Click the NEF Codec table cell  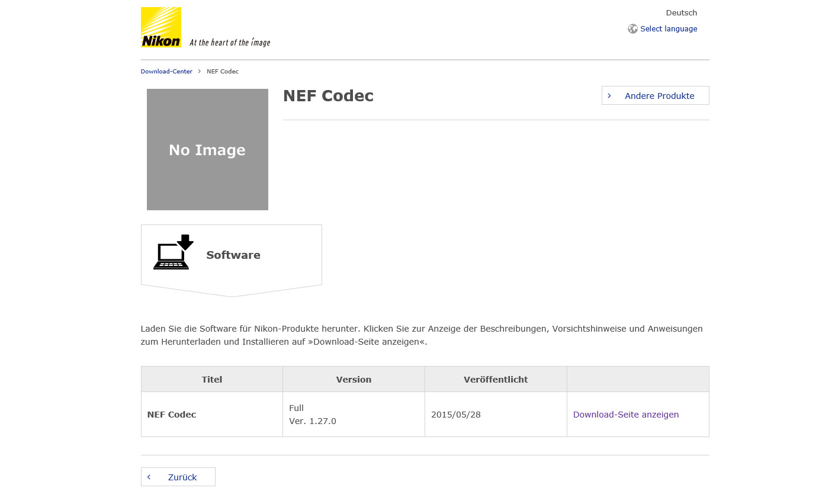212,415
